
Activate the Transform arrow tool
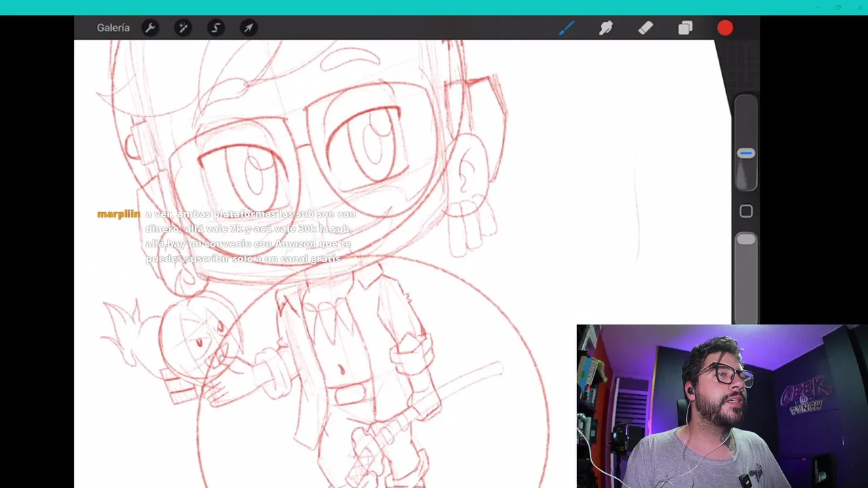249,28
